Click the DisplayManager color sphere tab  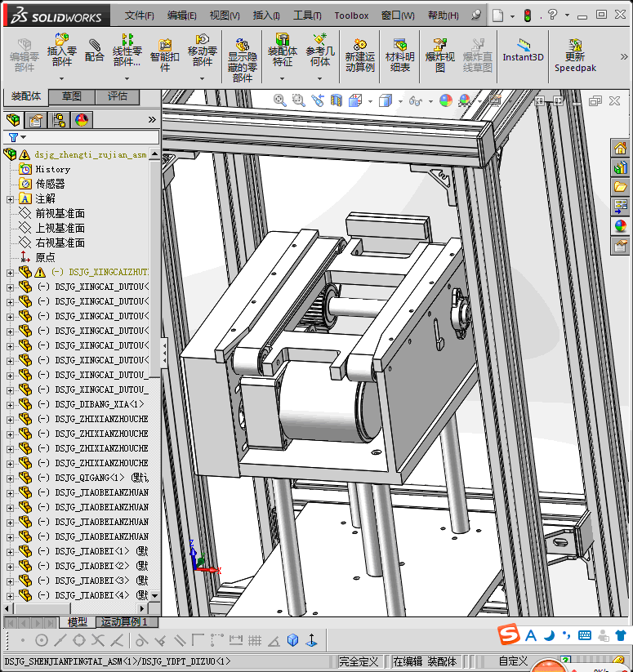(x=82, y=120)
